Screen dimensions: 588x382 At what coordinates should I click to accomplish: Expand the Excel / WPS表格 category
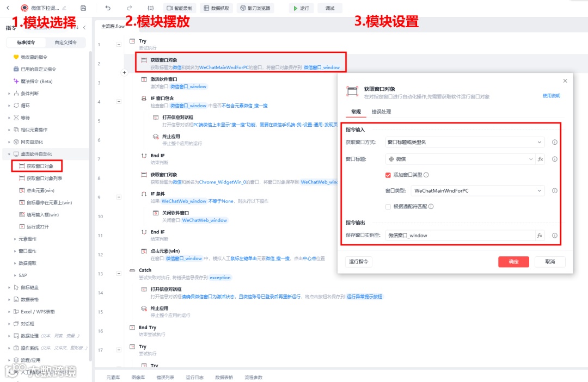click(x=9, y=311)
